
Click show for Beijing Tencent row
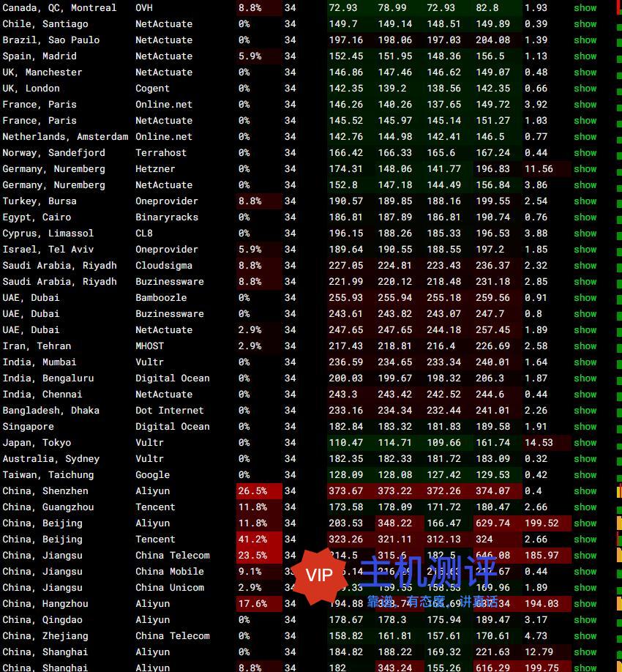[x=585, y=540]
